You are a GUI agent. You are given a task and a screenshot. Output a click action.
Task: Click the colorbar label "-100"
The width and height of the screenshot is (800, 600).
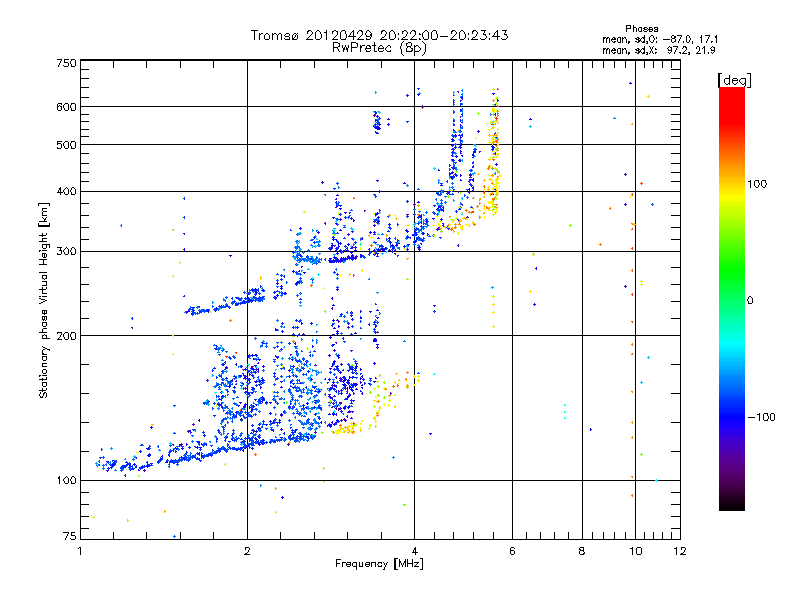(761, 417)
